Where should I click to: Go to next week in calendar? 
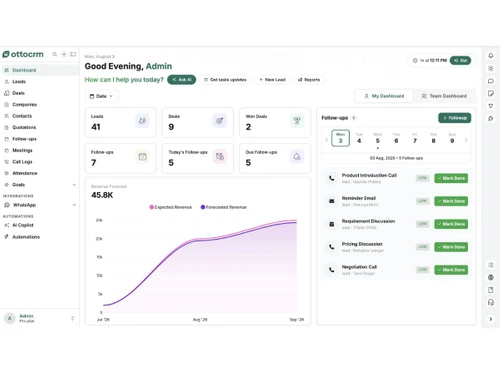point(466,140)
